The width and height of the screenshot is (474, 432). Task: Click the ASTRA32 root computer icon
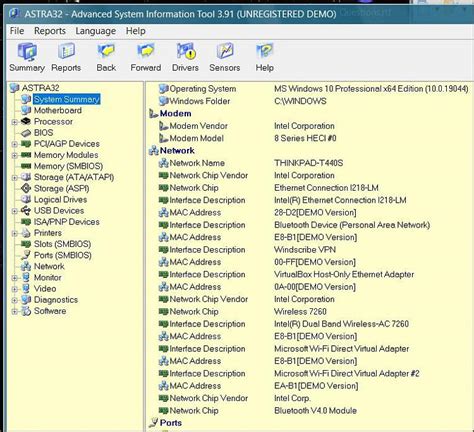(15, 88)
